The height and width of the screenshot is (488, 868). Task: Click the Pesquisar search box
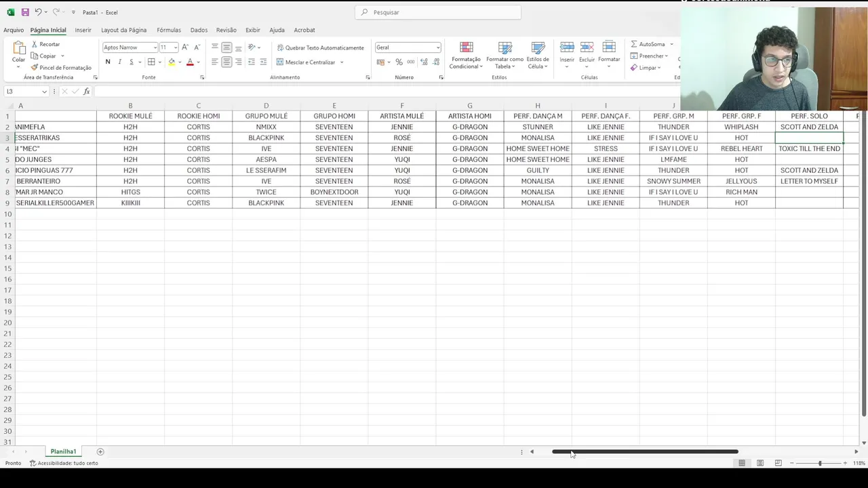pos(438,12)
